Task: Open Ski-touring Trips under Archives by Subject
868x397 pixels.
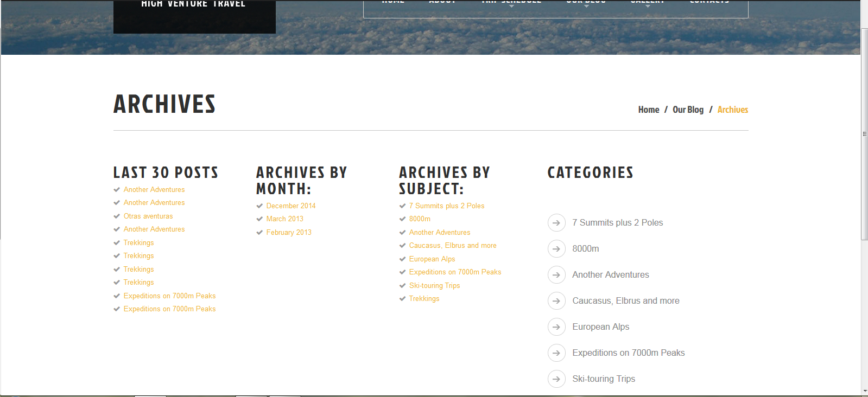Action: pyautogui.click(x=434, y=285)
